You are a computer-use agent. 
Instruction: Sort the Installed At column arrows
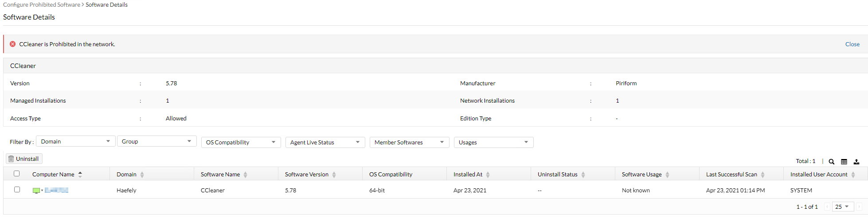tap(488, 175)
